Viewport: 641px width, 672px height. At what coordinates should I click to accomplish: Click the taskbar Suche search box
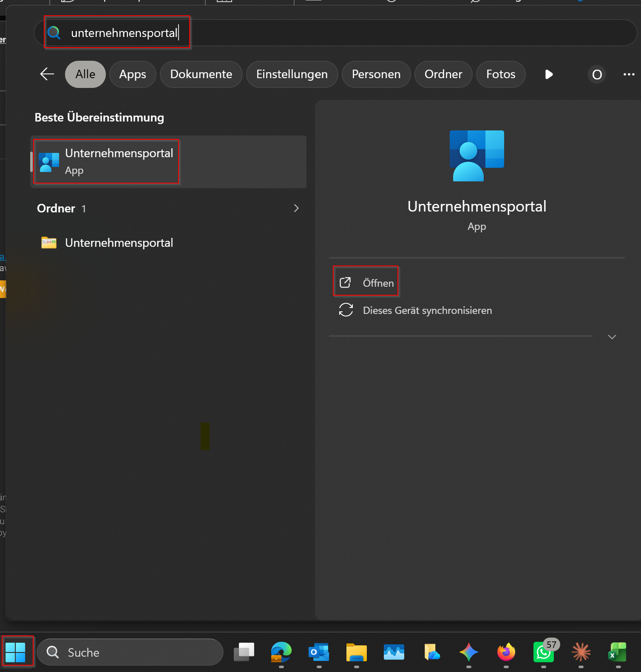pyautogui.click(x=130, y=652)
